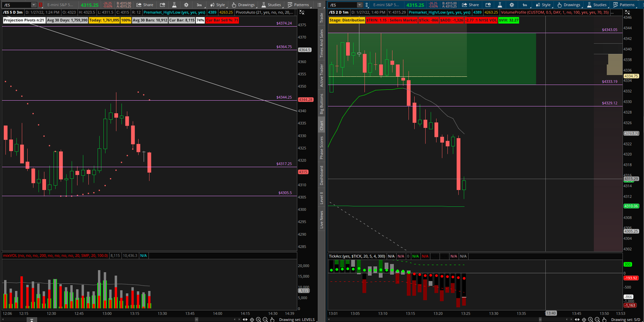Viewport: 644px width, 322px height.
Task: Click the crosshair cursor icon below right chart
Action: 584,319
